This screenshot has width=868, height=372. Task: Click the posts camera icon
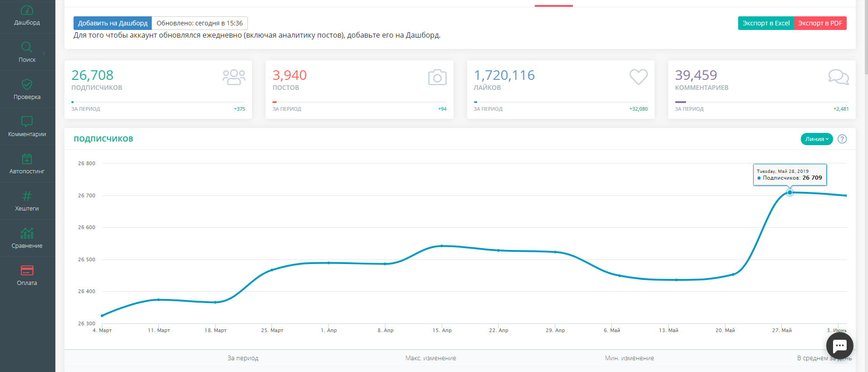click(x=437, y=77)
